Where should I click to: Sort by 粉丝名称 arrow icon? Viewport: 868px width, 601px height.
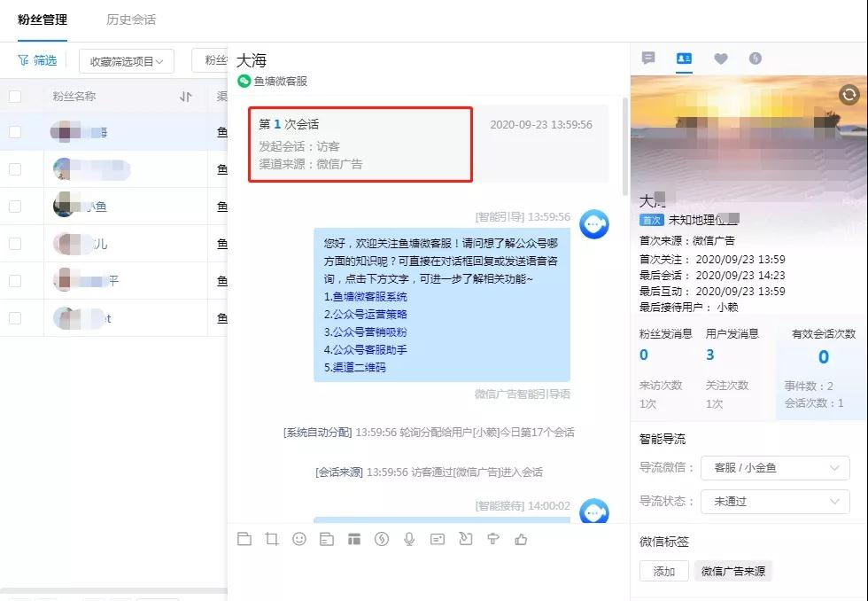(x=186, y=97)
